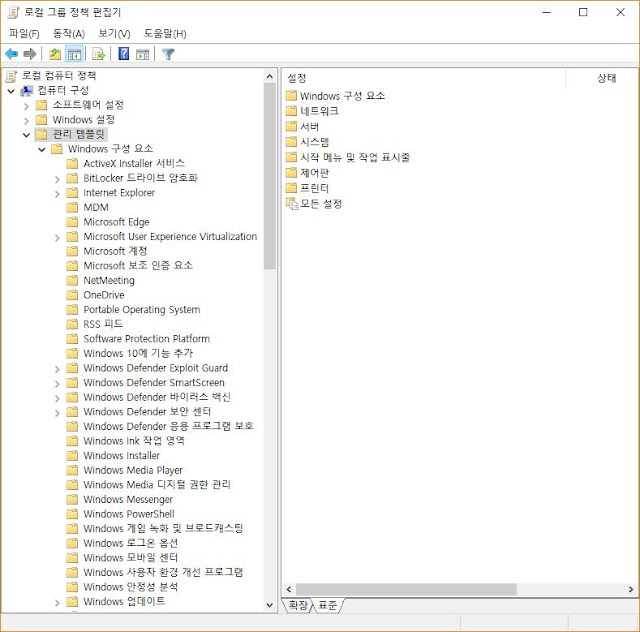Click the 시스템 folder icon in right pane
This screenshot has height=632, width=640.
point(291,142)
